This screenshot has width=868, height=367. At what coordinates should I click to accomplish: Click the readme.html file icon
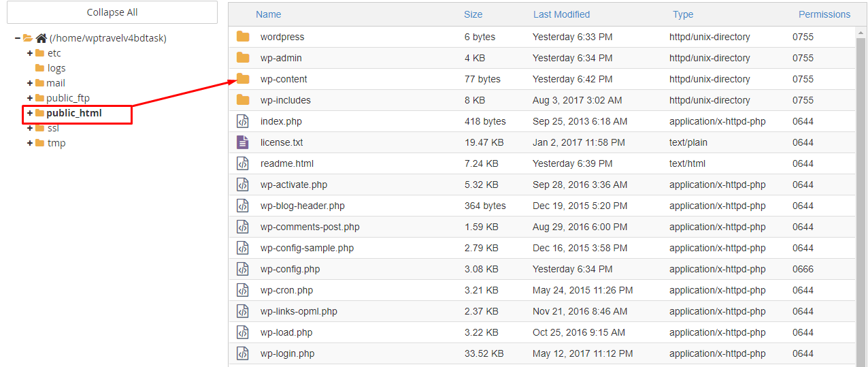(243, 163)
